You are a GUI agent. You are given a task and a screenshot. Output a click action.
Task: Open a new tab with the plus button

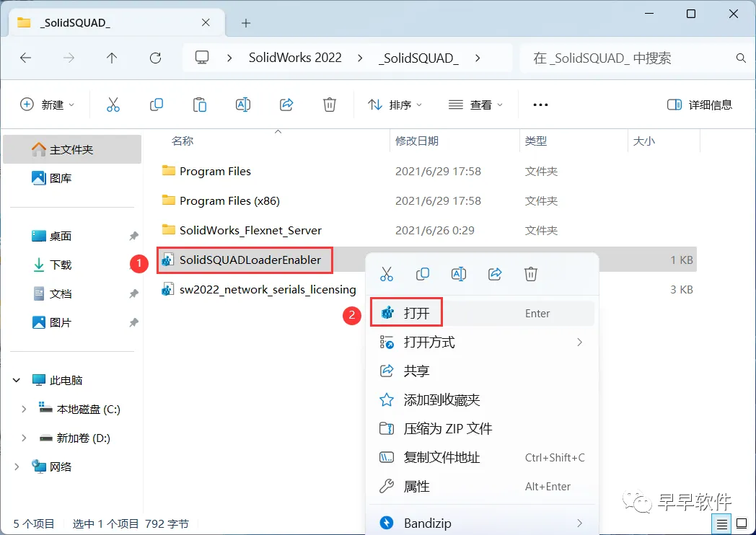pyautogui.click(x=246, y=23)
